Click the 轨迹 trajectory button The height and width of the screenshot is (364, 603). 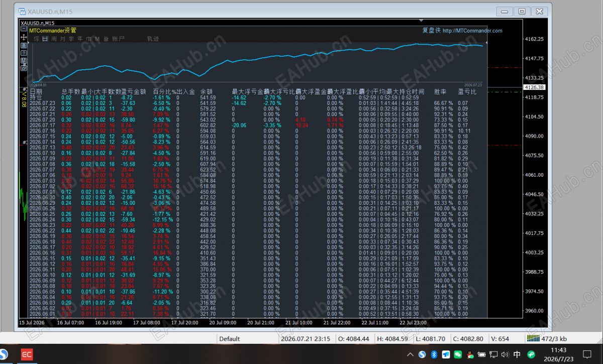(x=153, y=39)
